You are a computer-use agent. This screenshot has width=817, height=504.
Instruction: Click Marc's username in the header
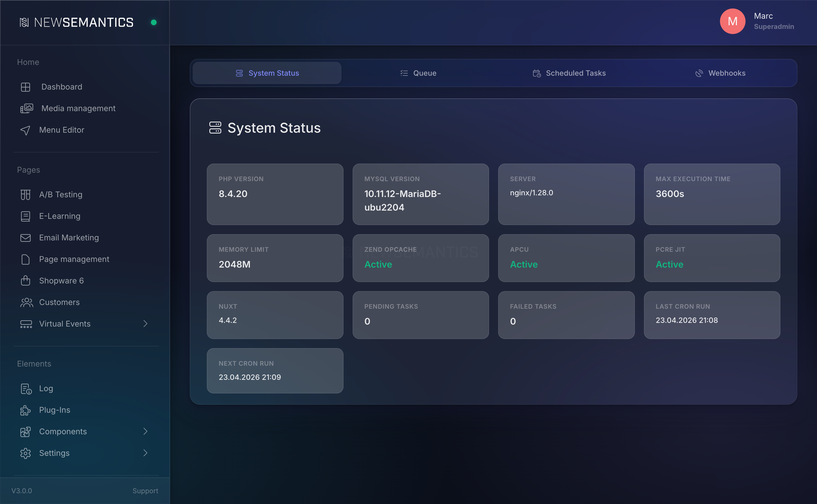click(763, 16)
